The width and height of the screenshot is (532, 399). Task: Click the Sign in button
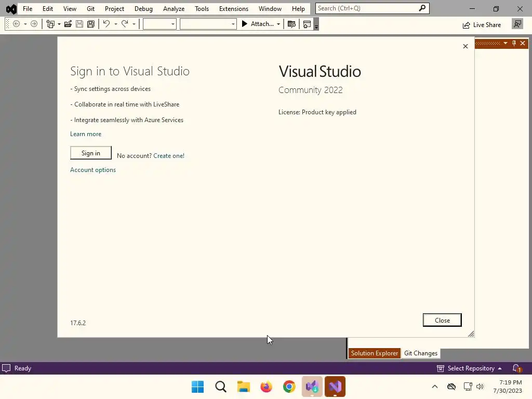click(90, 153)
